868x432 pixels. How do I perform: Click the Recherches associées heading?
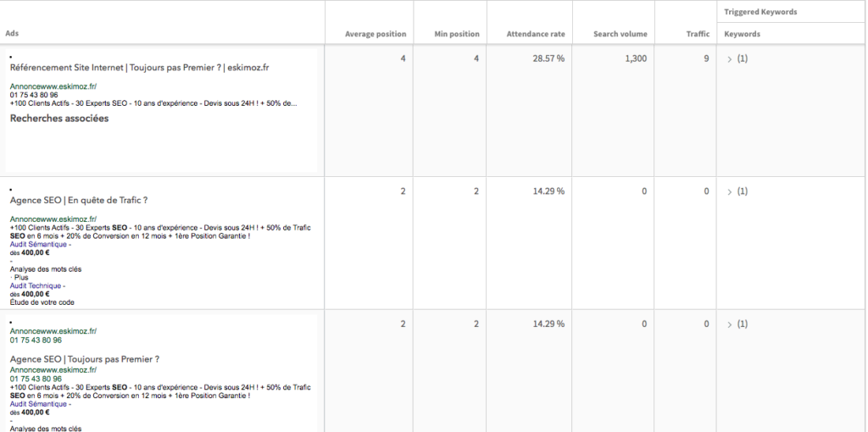pyautogui.click(x=59, y=119)
